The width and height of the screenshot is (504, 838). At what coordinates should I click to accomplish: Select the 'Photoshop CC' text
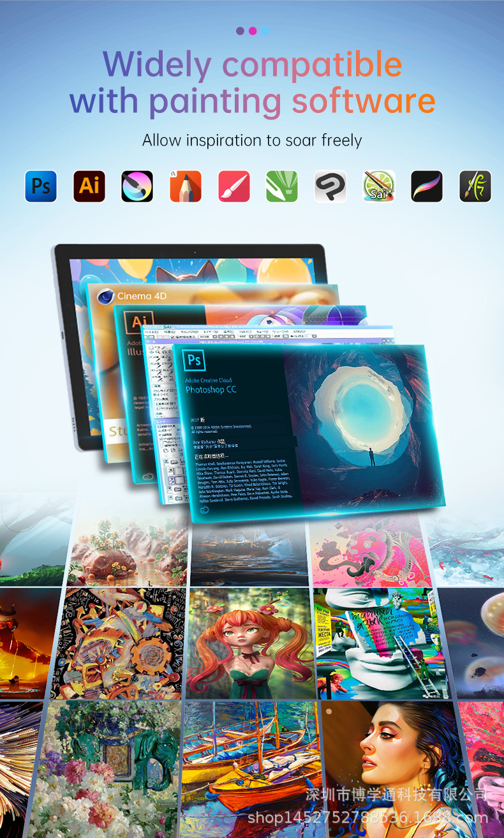click(x=211, y=389)
